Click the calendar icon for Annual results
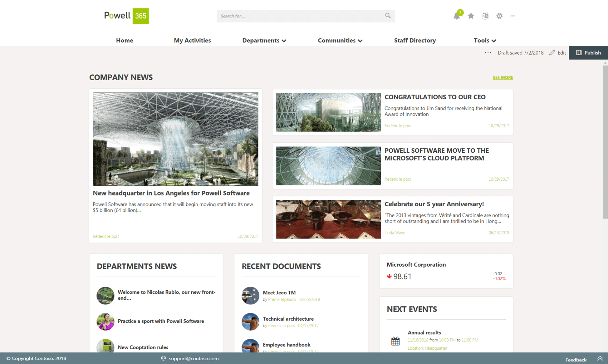608x364 pixels. pos(395,341)
